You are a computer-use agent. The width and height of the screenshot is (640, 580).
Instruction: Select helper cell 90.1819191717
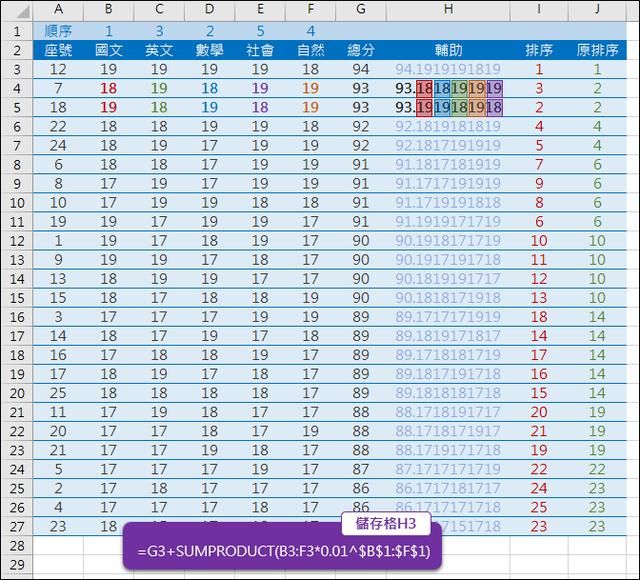[448, 279]
